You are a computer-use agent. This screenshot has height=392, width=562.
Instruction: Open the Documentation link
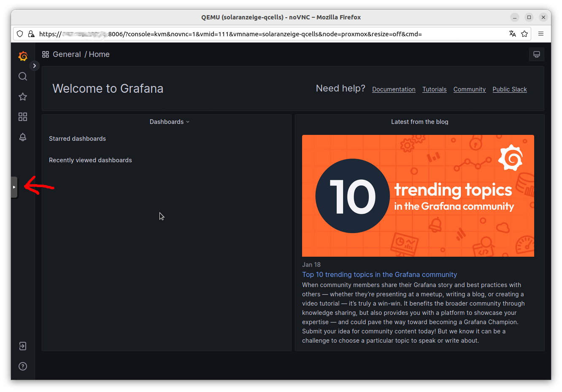[x=394, y=89]
